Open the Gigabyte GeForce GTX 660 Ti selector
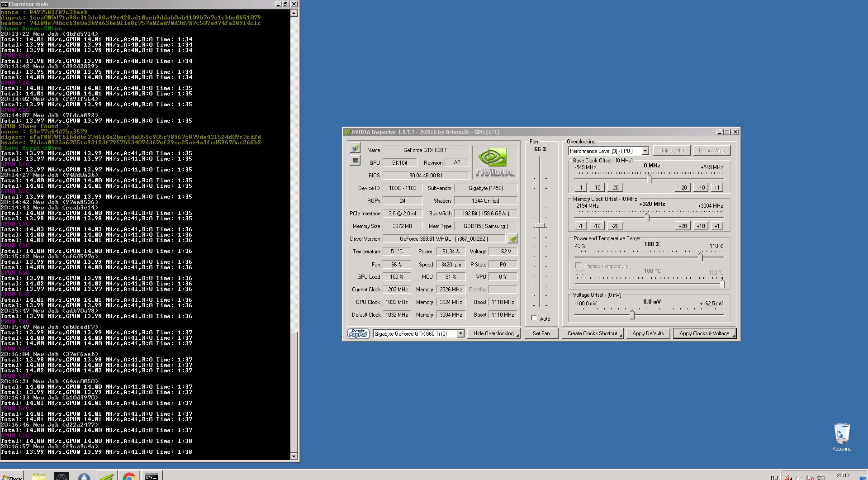 point(460,334)
